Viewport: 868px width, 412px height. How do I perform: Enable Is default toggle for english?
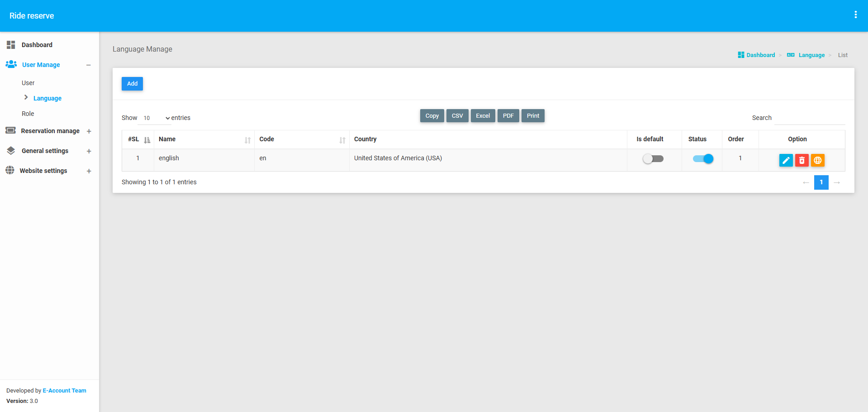coord(653,159)
